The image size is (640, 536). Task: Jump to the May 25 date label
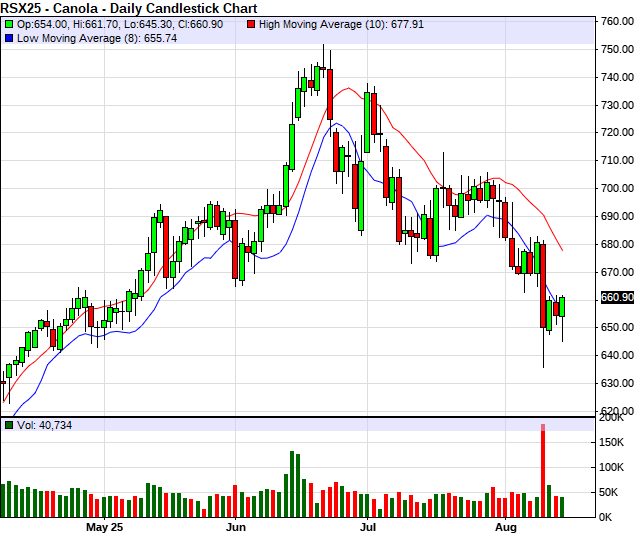click(104, 526)
